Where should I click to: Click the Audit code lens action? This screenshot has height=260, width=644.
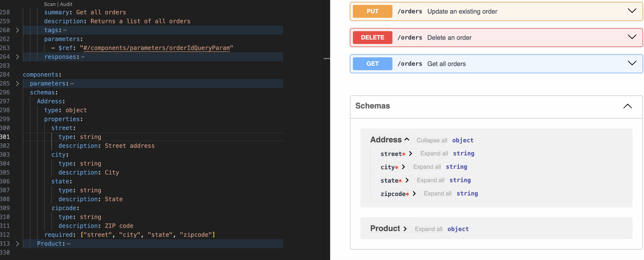(x=66, y=4)
